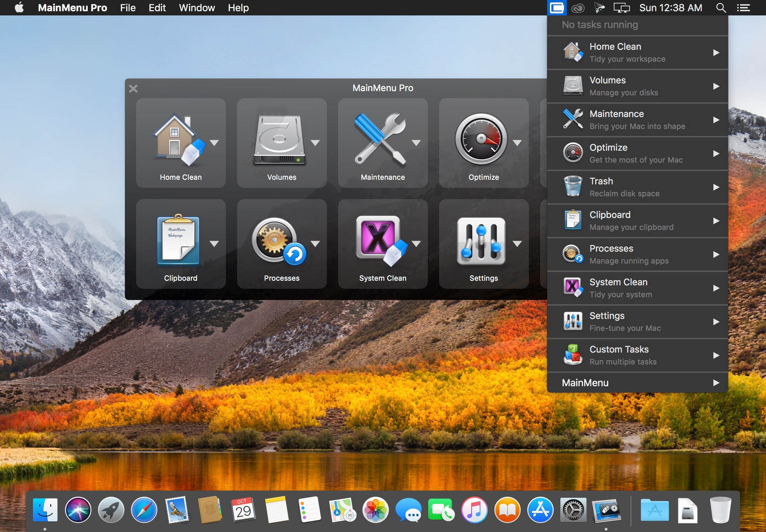The width and height of the screenshot is (766, 532).
Task: Click the displays icon in menu bar
Action: [x=621, y=8]
